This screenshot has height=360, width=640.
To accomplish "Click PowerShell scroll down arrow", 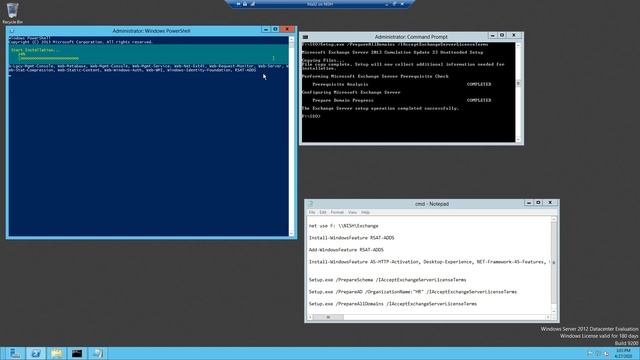I will tap(291, 234).
